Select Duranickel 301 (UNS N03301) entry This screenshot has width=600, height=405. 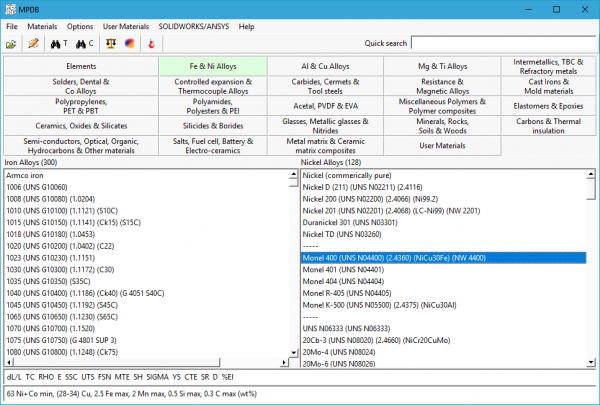tap(443, 222)
